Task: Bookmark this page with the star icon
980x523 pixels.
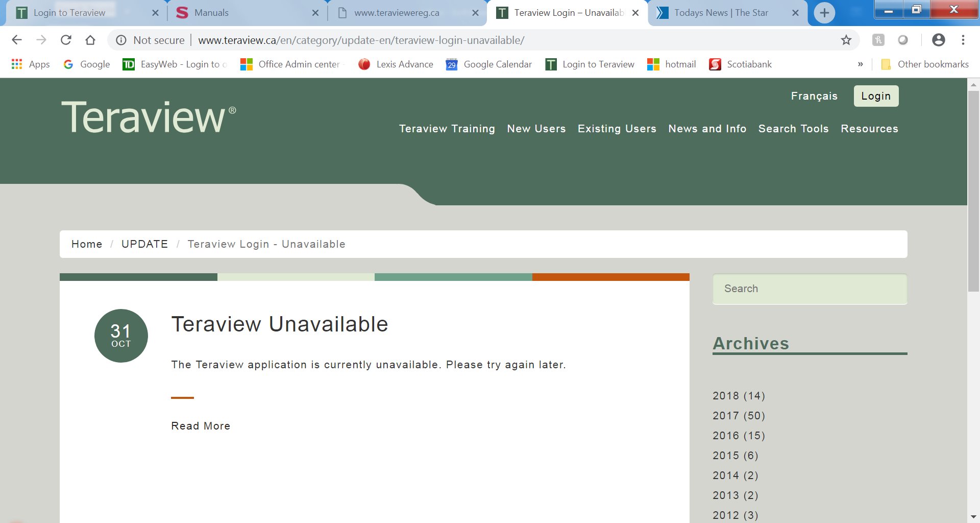Action: [846, 40]
